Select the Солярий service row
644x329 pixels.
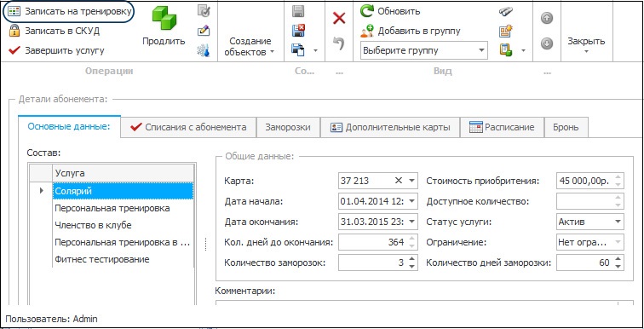click(x=124, y=191)
